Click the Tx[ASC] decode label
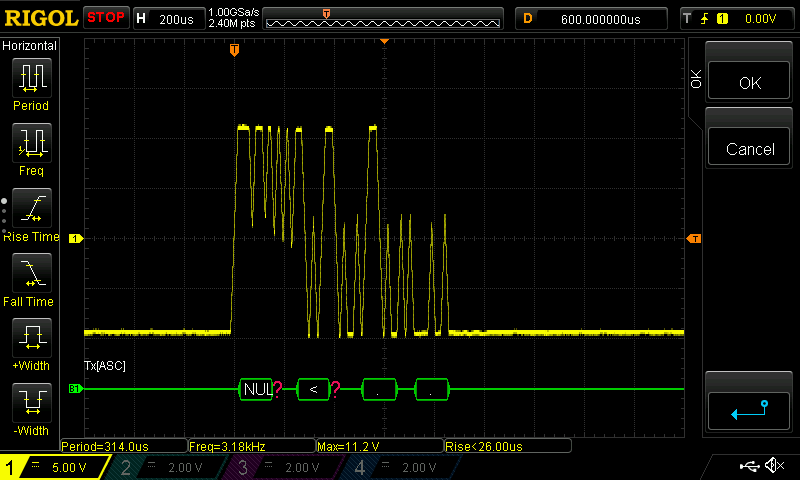The image size is (800, 480). pyautogui.click(x=105, y=365)
